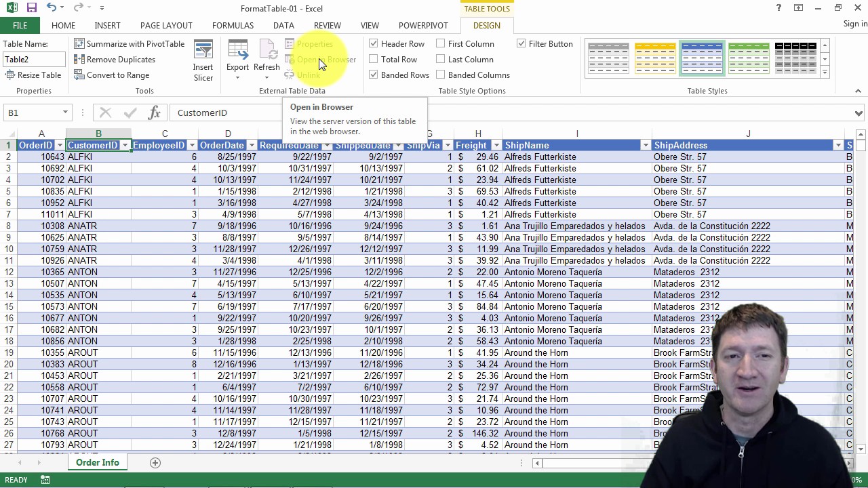
Task: Switch to the PAGE LAYOUT tab
Action: [x=166, y=25]
